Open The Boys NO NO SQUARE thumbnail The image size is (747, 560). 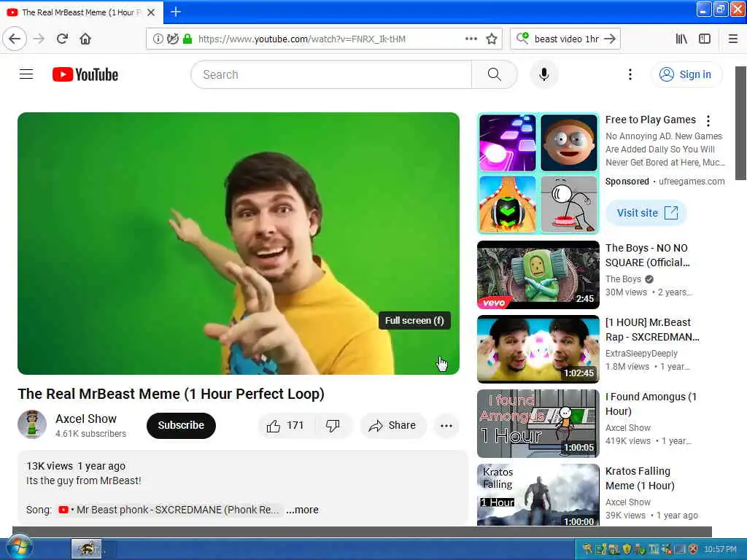click(x=538, y=275)
